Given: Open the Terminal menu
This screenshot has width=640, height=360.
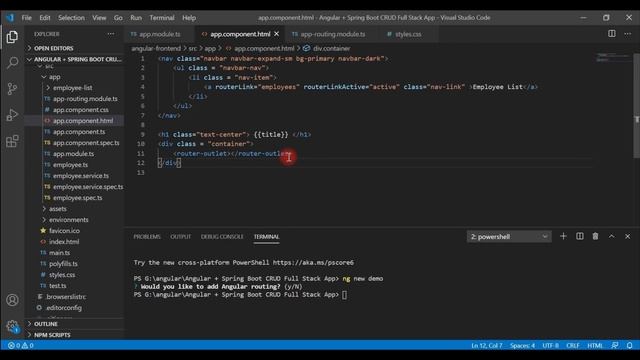Looking at the screenshot, I should [162, 18].
